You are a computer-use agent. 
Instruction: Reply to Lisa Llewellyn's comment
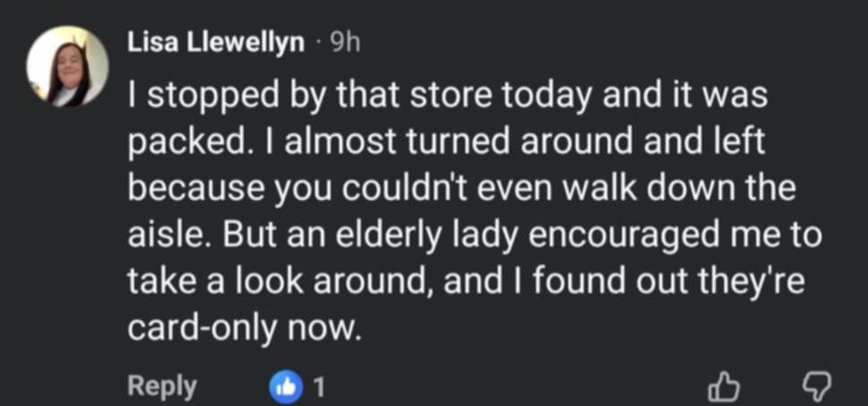point(162,386)
